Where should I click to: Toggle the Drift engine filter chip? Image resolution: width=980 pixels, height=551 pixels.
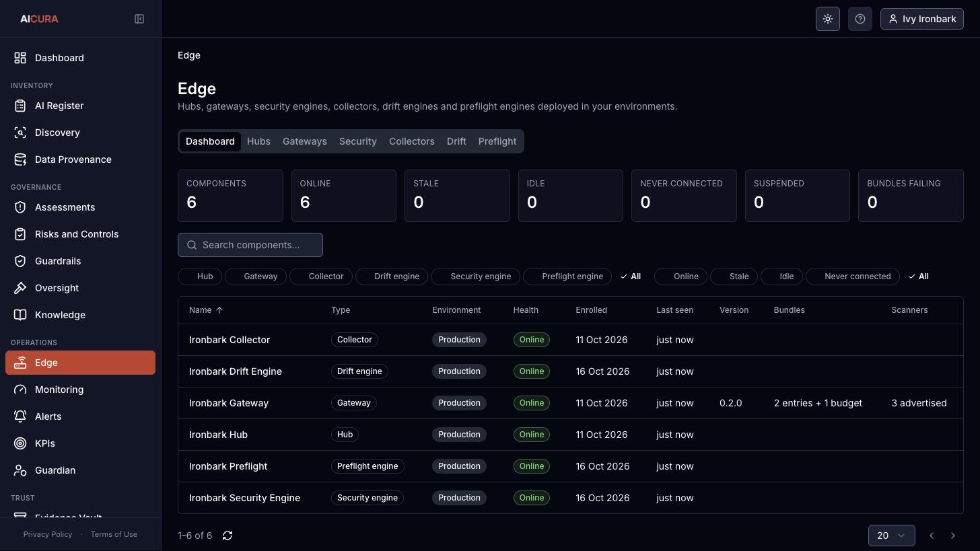pyautogui.click(x=392, y=277)
